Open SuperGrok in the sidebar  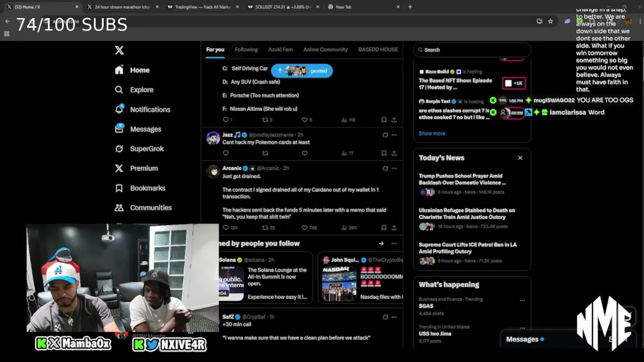point(139,148)
